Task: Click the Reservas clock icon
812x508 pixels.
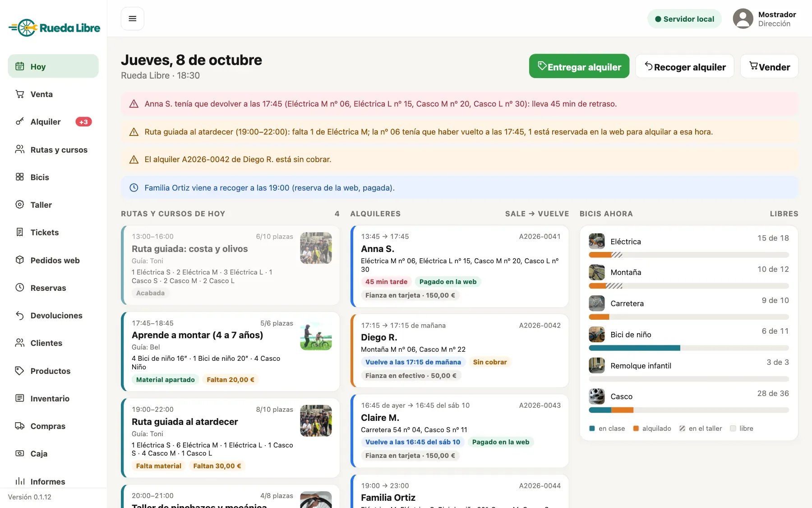Action: 20,288
